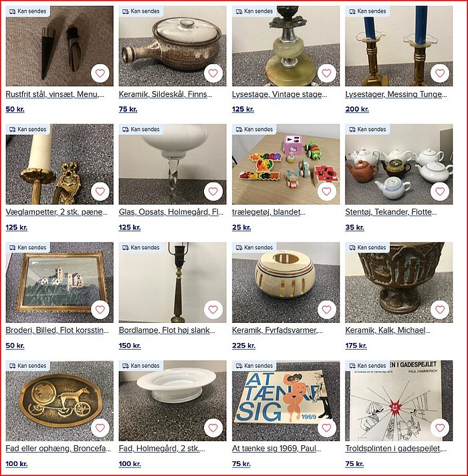The width and height of the screenshot is (468, 476).
Task: Click heart icon on Troldsplinten i gadespejlet
Action: pos(440,427)
